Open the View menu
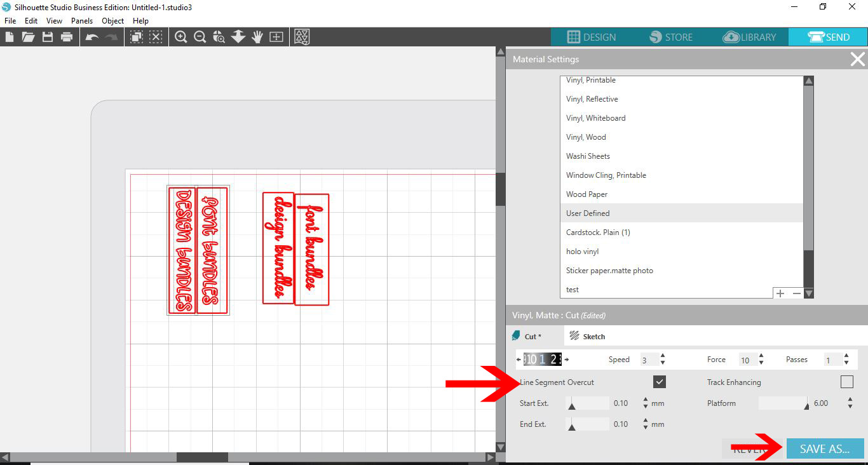 click(55, 21)
